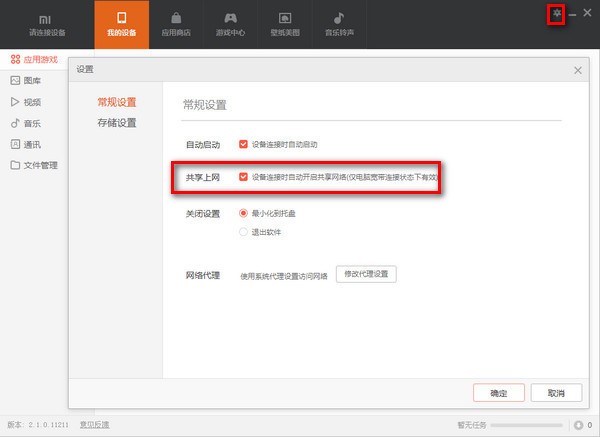Image resolution: width=600 pixels, height=437 pixels.
Task: Select 图库 gallery in the sidebar
Action: 32,80
